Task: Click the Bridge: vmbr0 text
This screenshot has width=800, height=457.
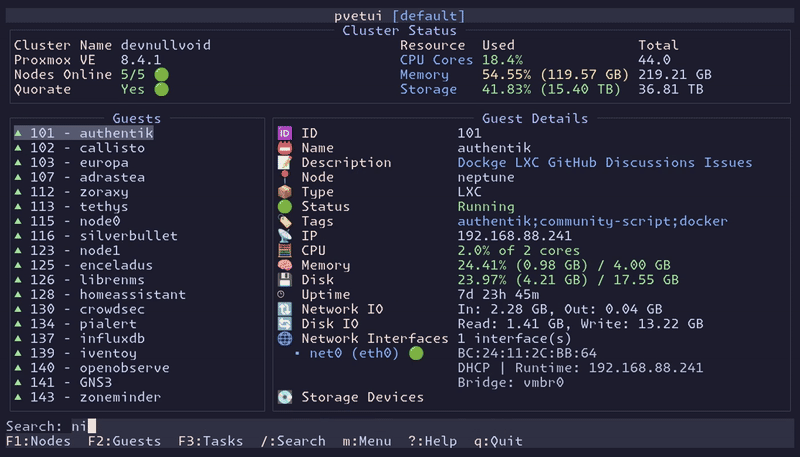Action: click(x=511, y=383)
